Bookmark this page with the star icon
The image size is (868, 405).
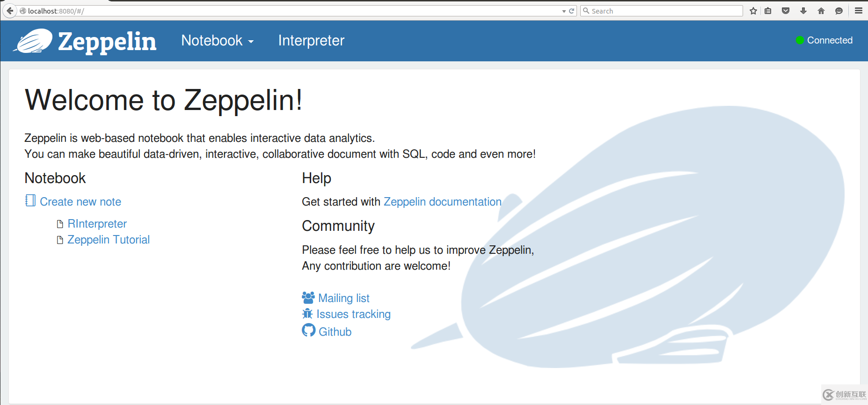(x=753, y=11)
